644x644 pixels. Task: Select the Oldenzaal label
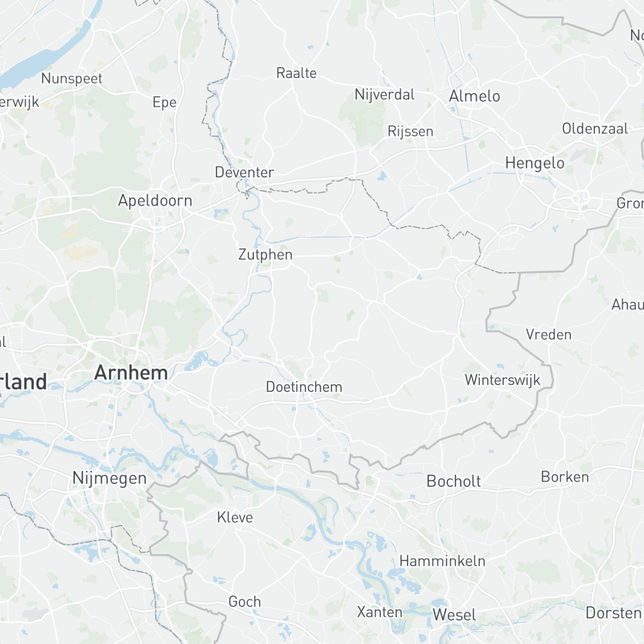point(595,129)
